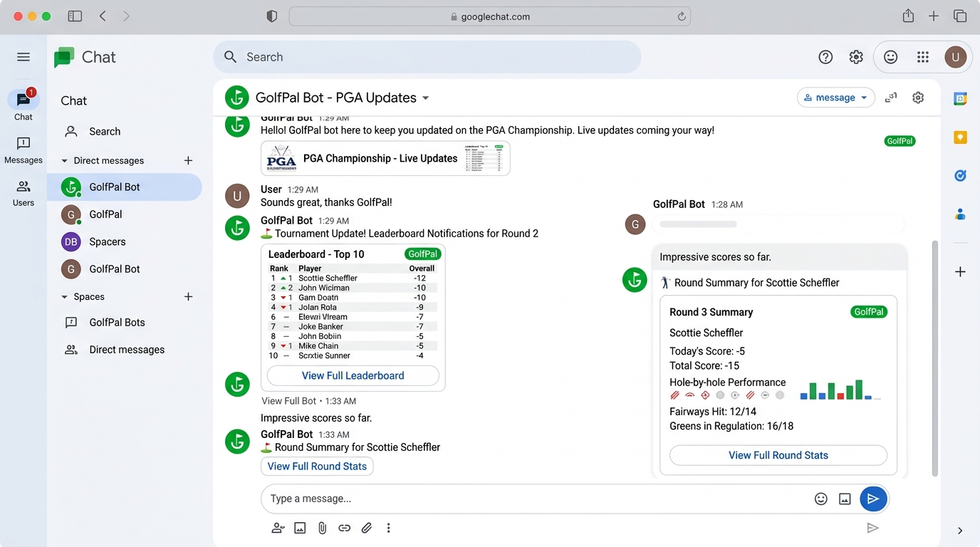Open Messages in the left rail

[x=24, y=150]
